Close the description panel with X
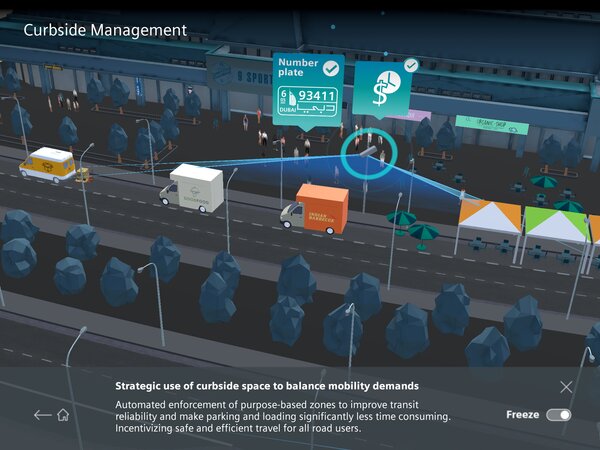The width and height of the screenshot is (600, 450). point(567,387)
